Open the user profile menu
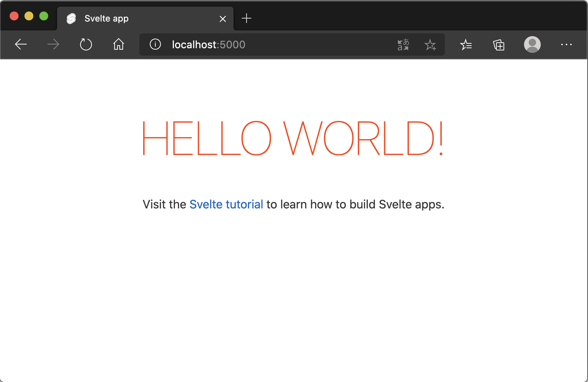The width and height of the screenshot is (588, 382). pyautogui.click(x=532, y=45)
